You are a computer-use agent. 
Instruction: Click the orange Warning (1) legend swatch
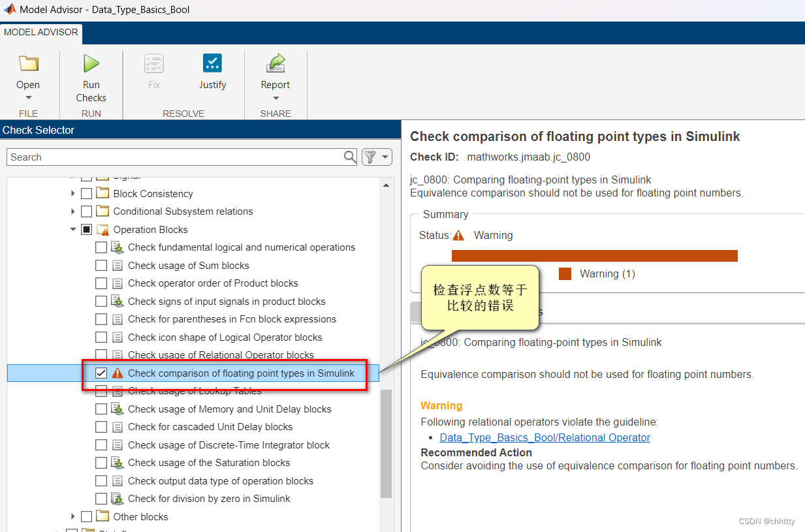point(565,274)
